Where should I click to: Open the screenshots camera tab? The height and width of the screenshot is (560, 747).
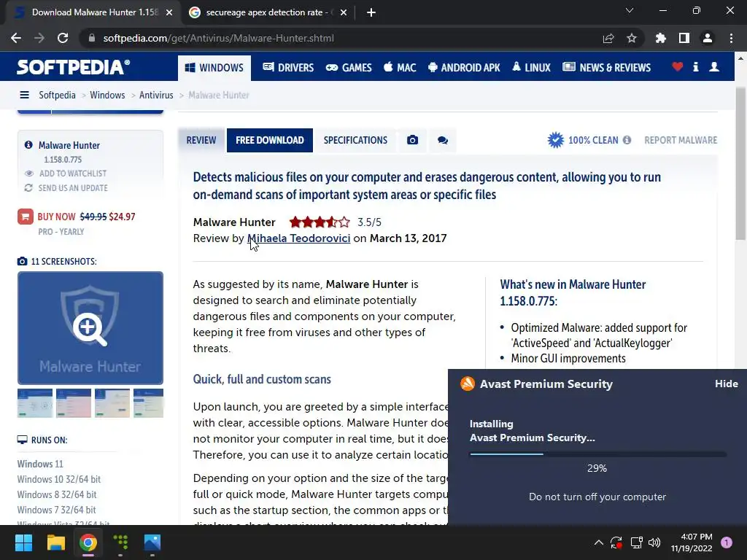coord(413,140)
